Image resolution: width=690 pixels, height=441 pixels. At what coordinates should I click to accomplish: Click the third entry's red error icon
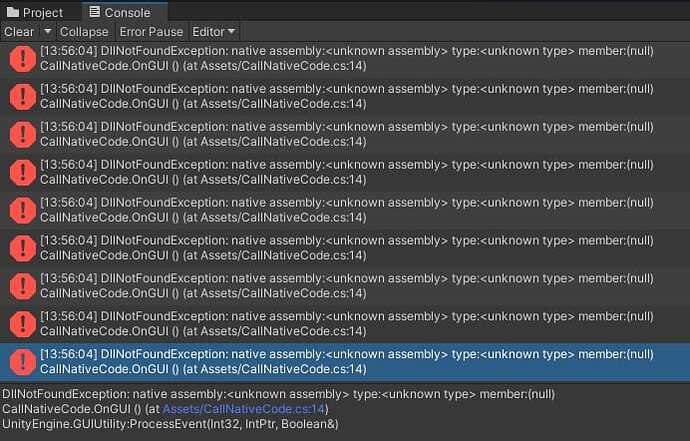point(22,134)
